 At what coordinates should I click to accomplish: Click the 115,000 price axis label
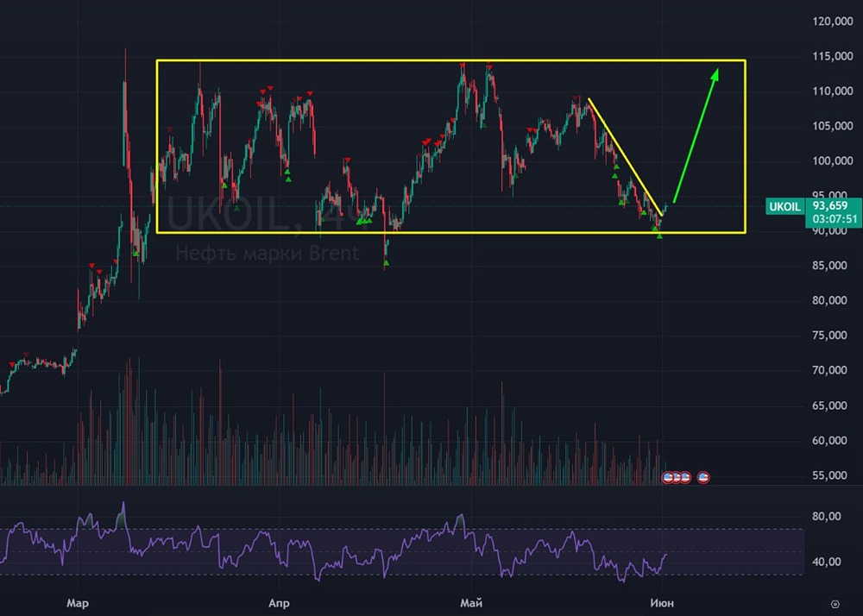coord(832,57)
